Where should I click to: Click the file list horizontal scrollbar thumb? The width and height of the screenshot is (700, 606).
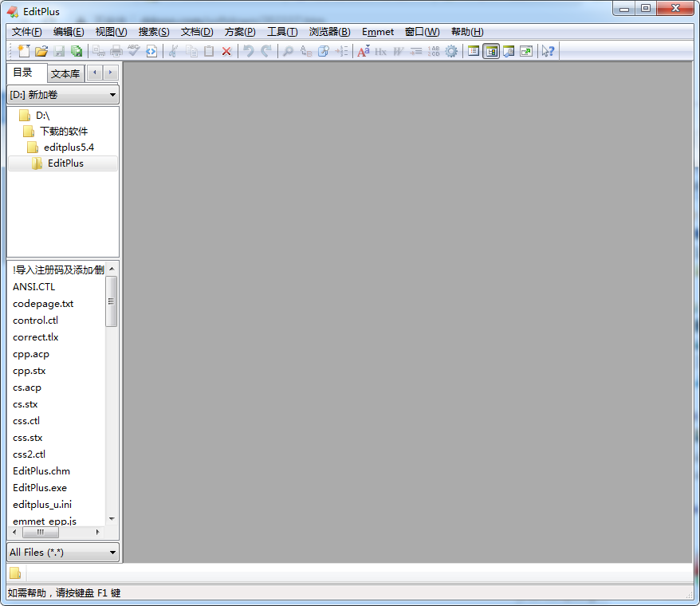[x=39, y=532]
